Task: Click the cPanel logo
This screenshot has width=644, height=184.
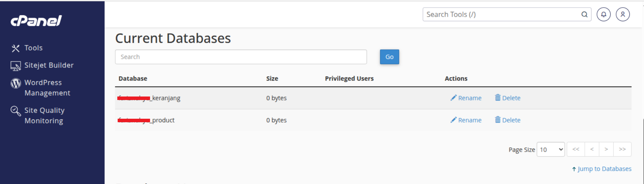Action: 36,21
